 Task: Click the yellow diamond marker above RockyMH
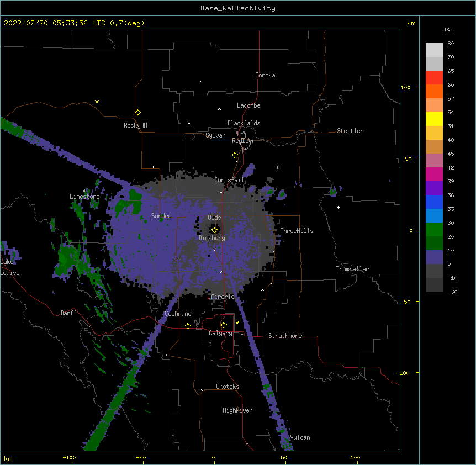tap(138, 113)
